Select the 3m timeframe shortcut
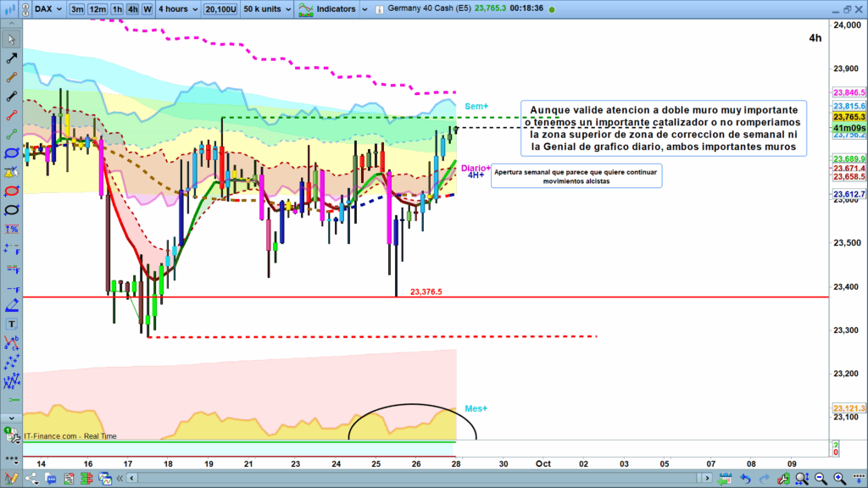This screenshot has height=488, width=868. click(77, 9)
